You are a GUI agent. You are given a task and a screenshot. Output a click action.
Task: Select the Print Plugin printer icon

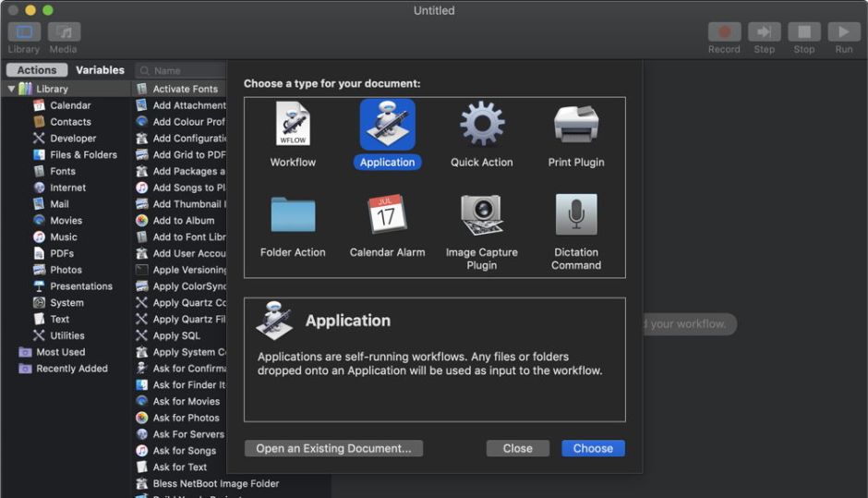click(x=576, y=125)
